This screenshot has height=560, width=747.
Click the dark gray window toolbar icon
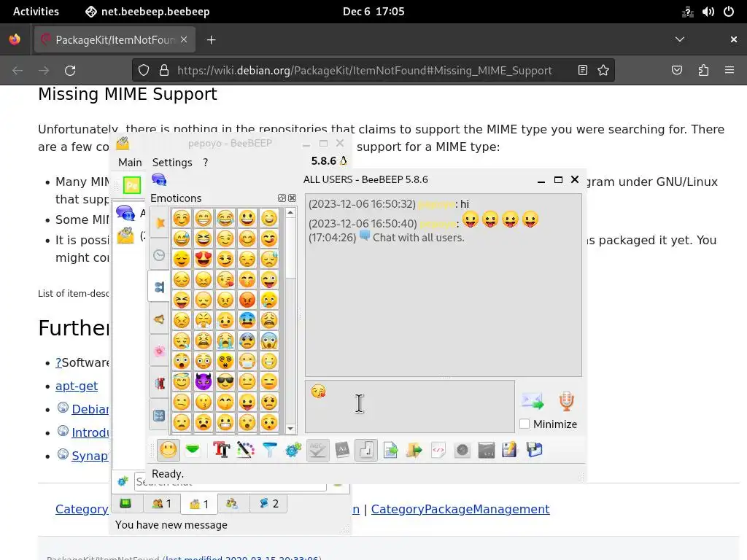coord(487,450)
